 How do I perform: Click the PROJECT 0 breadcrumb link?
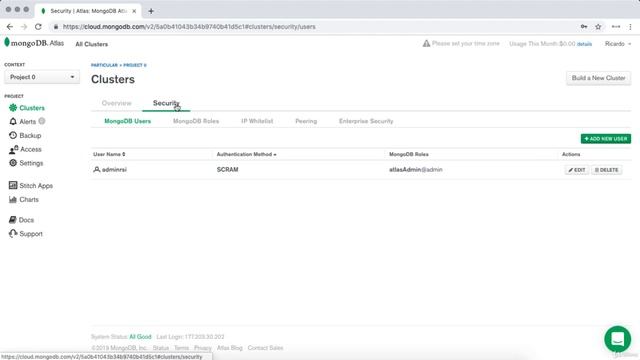point(135,65)
